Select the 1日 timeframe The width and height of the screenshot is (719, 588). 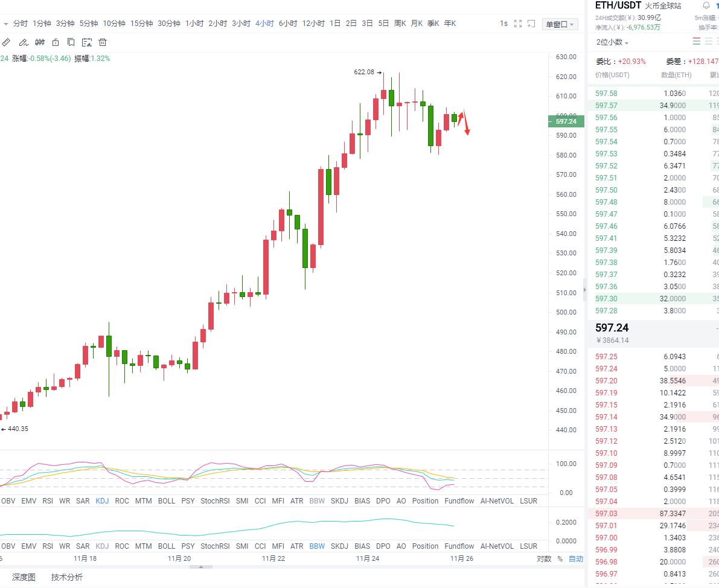pyautogui.click(x=335, y=24)
